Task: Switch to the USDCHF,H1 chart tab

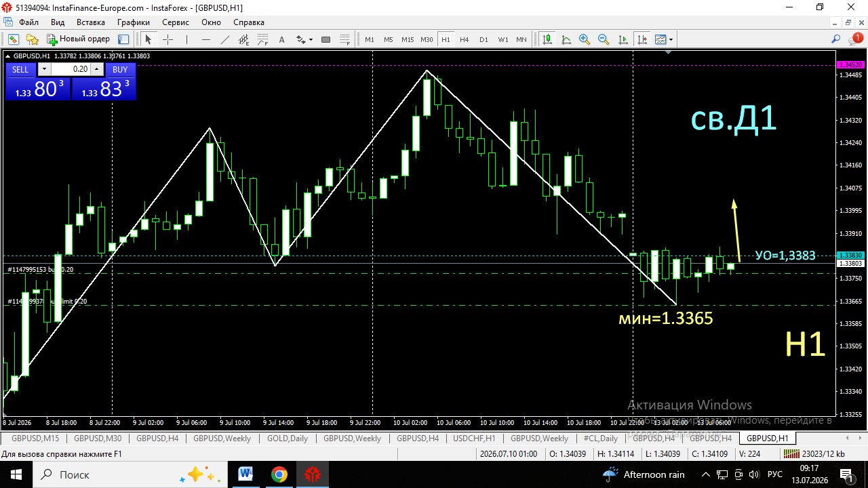Action: pyautogui.click(x=474, y=439)
